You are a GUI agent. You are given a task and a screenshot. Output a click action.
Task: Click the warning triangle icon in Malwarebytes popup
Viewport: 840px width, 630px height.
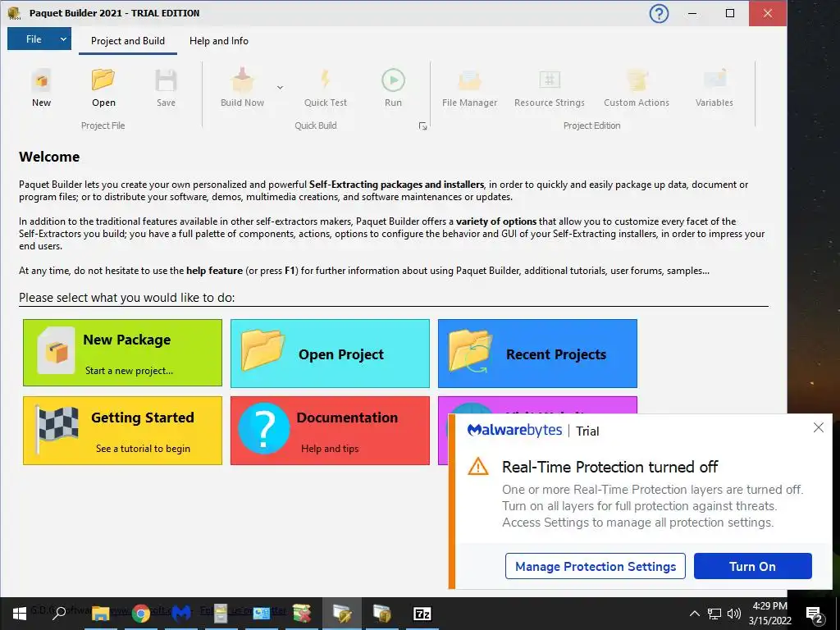click(x=478, y=467)
